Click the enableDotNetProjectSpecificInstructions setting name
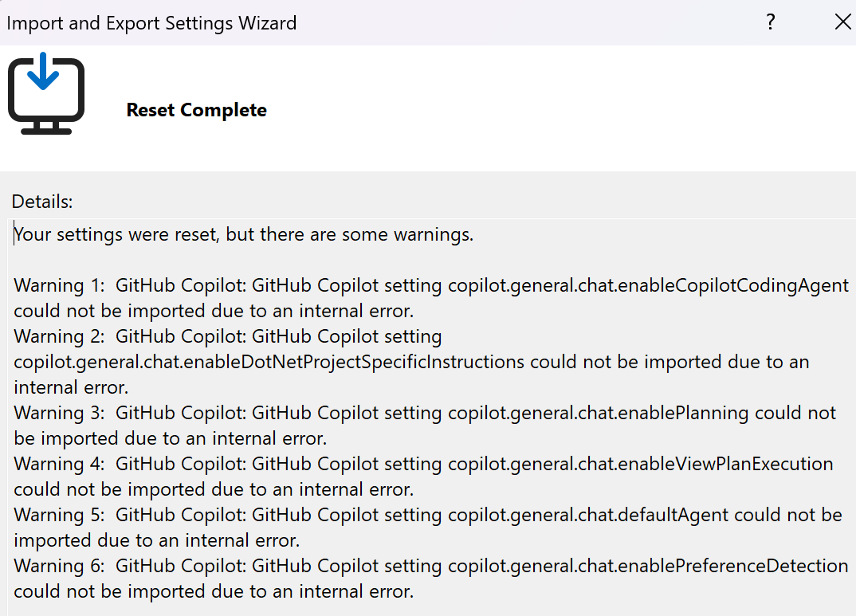The image size is (856, 616). coord(269,362)
